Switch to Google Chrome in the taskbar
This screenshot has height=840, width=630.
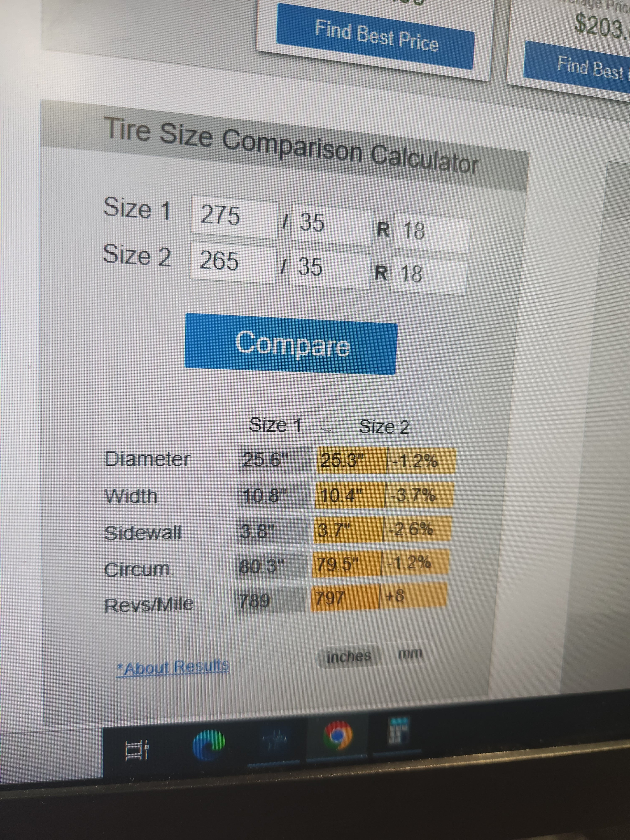click(338, 736)
